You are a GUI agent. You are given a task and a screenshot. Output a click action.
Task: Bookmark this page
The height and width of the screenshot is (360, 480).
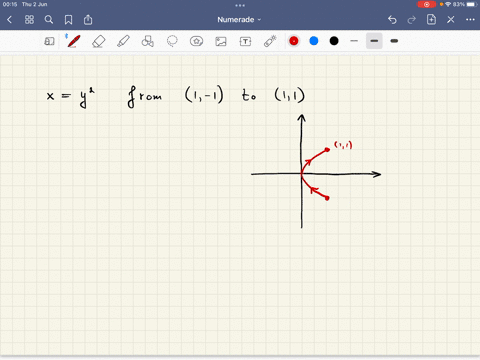(68, 20)
